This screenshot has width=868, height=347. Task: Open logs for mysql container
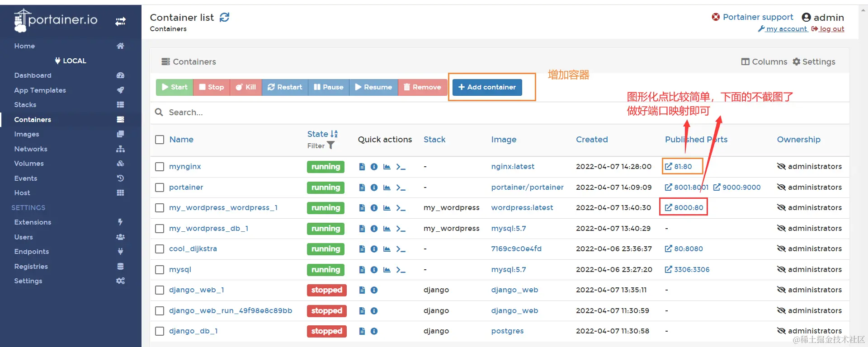point(362,270)
